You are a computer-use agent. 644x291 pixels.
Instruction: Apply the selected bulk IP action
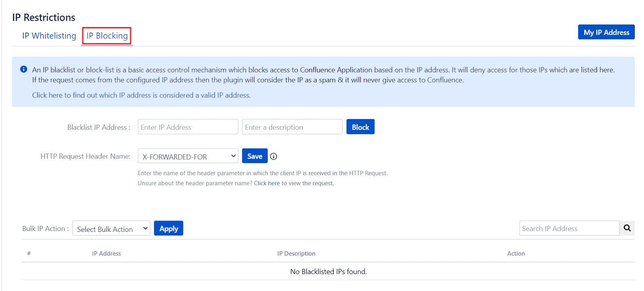pyautogui.click(x=169, y=229)
